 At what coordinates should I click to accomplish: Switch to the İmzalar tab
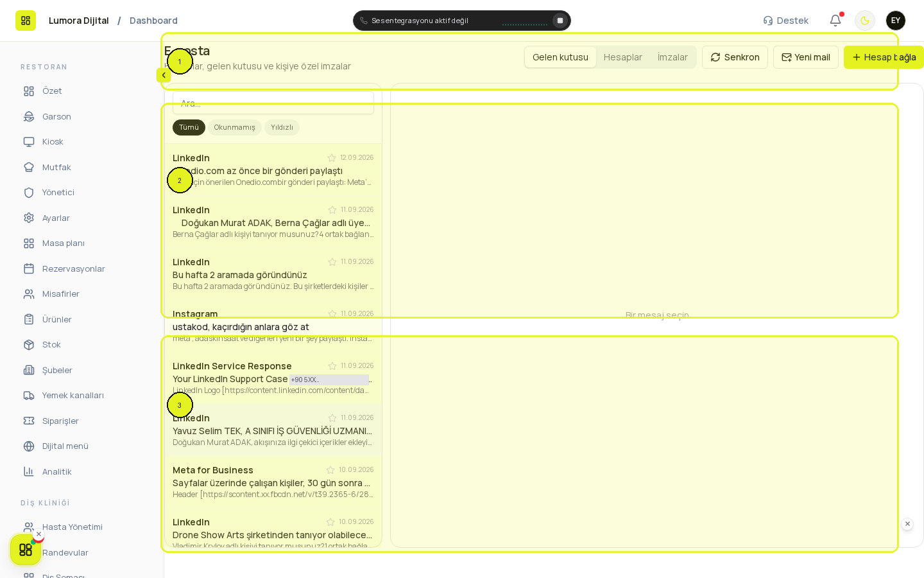(672, 57)
